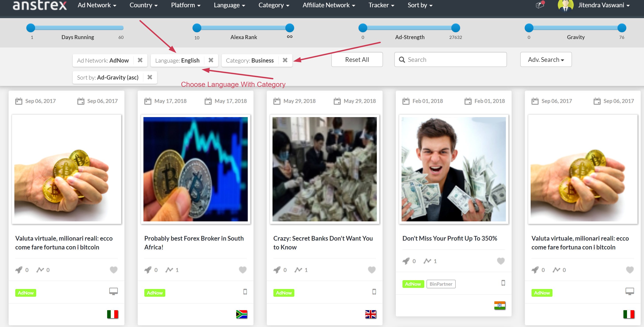644x327 pixels.
Task: Click the Ad-Strength slider maximum handle
Action: [455, 28]
